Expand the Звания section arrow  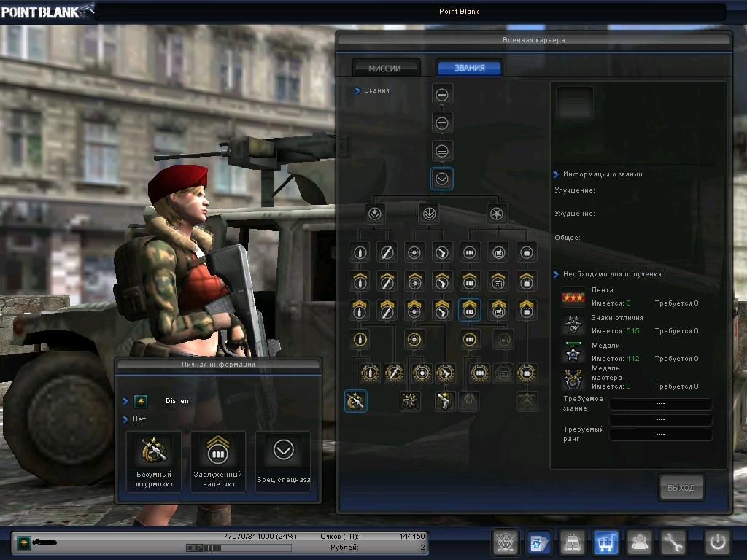coord(357,90)
